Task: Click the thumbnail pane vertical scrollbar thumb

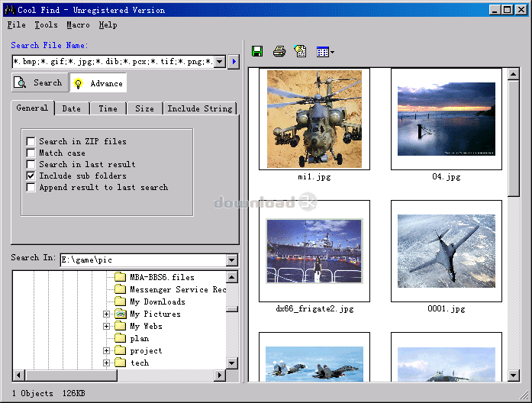Action: (514, 138)
